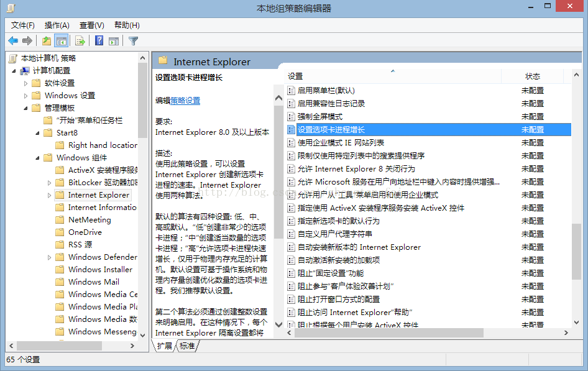Click the policy icon next to 阻止"固定设置"功能

click(291, 273)
